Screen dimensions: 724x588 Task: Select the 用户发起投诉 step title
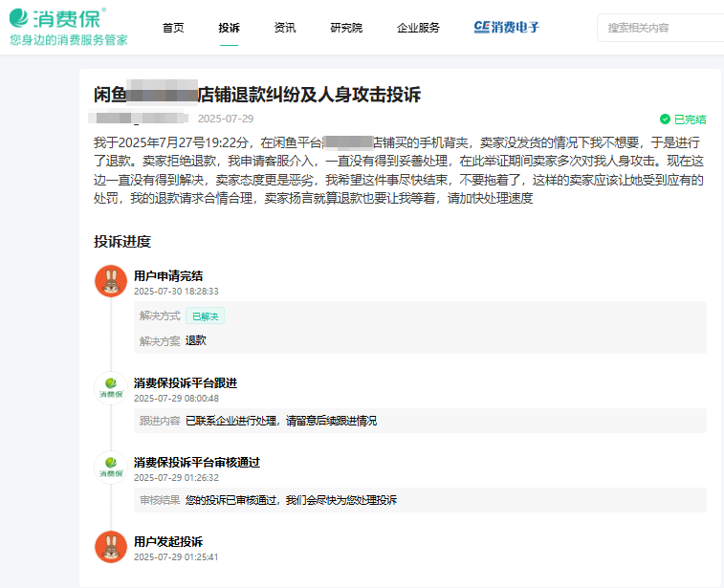pyautogui.click(x=168, y=542)
